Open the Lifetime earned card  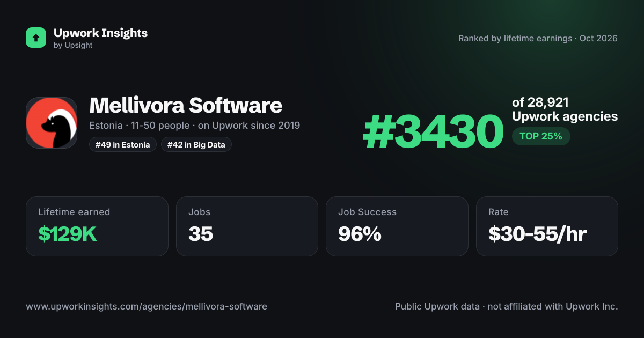(x=97, y=226)
